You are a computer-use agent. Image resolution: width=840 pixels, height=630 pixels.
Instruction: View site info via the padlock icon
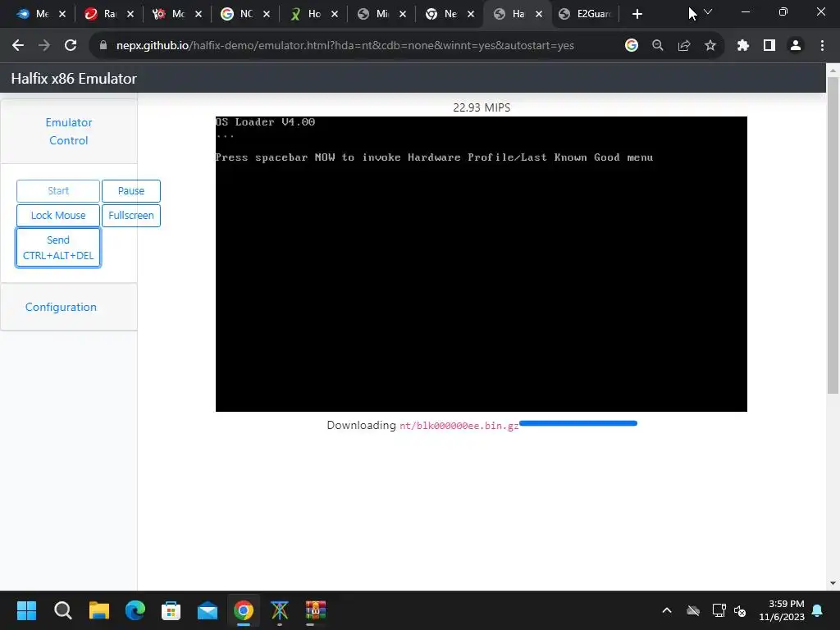[103, 46]
